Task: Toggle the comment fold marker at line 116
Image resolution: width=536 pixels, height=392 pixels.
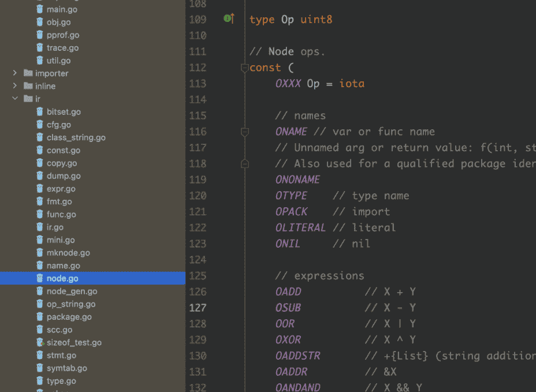Action: (x=244, y=132)
